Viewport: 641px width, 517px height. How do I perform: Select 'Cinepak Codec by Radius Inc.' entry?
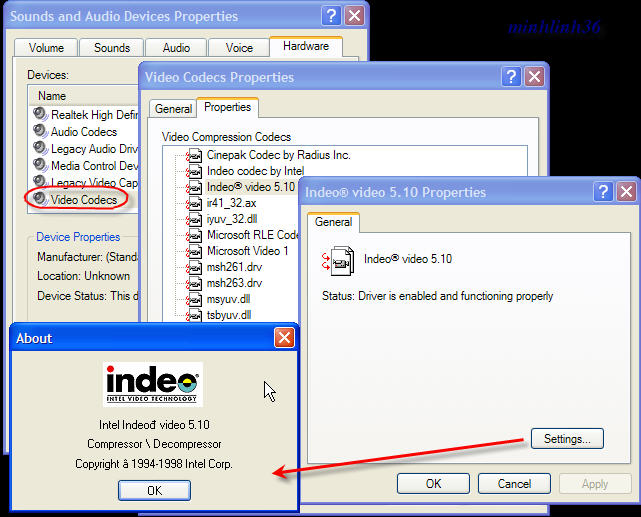tap(278, 155)
